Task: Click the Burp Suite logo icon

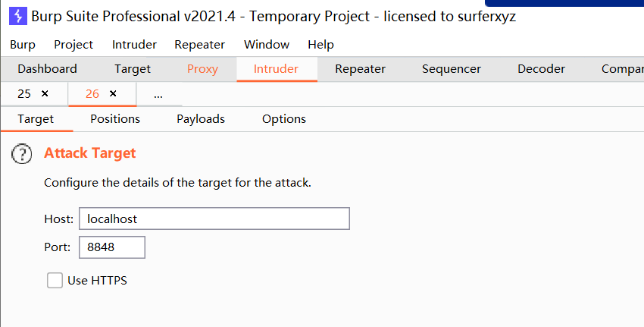Action: pos(18,16)
